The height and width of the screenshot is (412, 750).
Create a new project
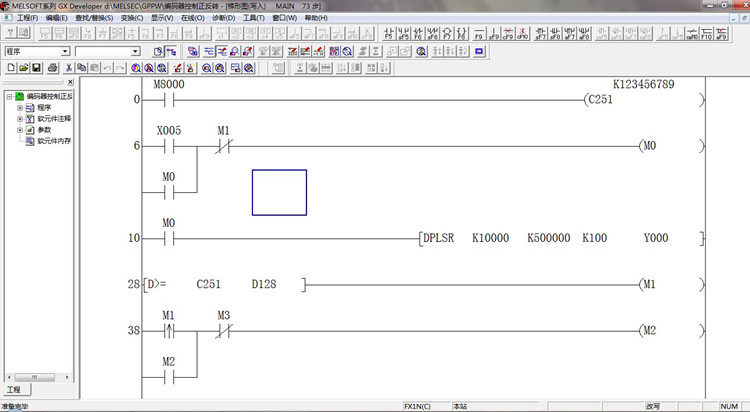pos(11,68)
